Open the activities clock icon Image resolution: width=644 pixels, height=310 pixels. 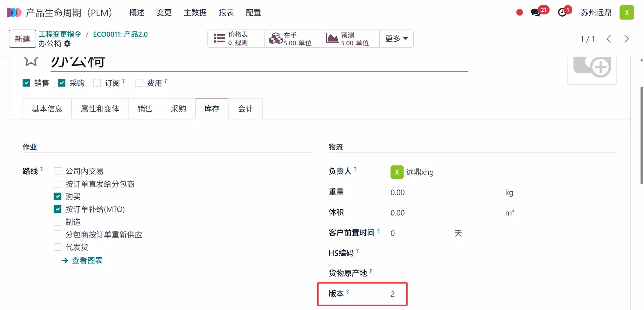[x=562, y=13]
